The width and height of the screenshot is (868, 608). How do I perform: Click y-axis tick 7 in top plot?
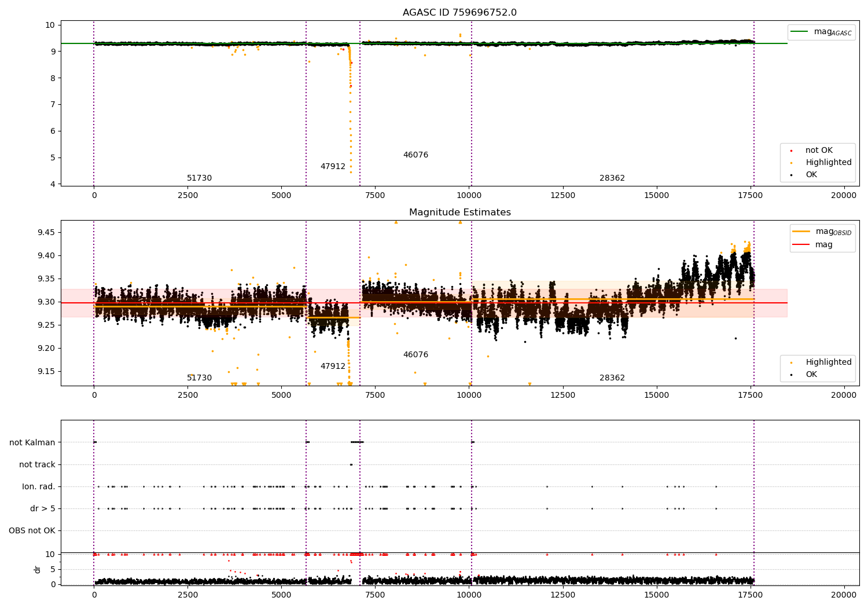(53, 104)
